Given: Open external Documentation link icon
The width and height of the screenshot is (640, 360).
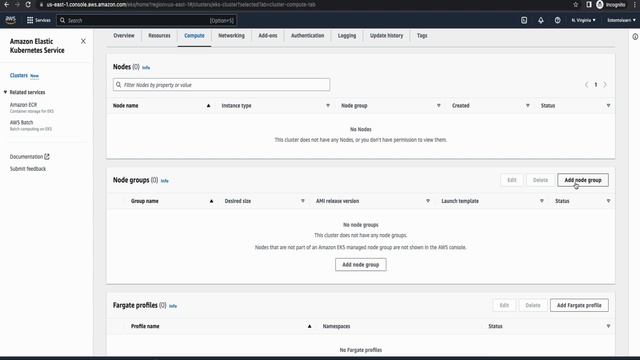Looking at the screenshot, I should [x=47, y=156].
